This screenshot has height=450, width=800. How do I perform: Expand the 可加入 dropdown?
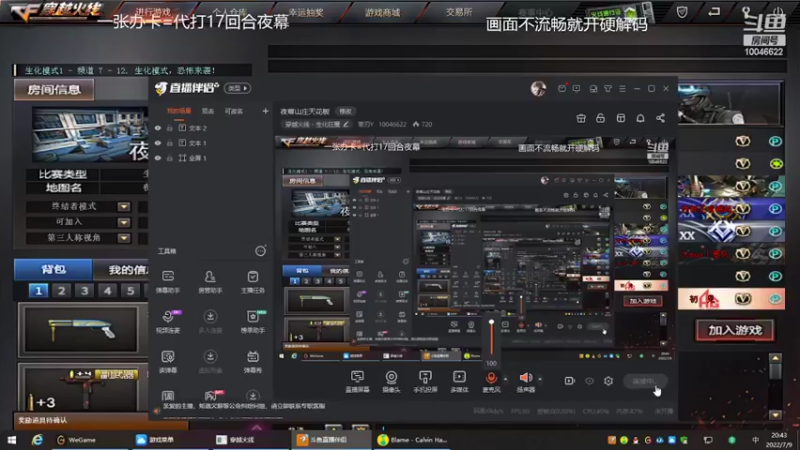124,222
